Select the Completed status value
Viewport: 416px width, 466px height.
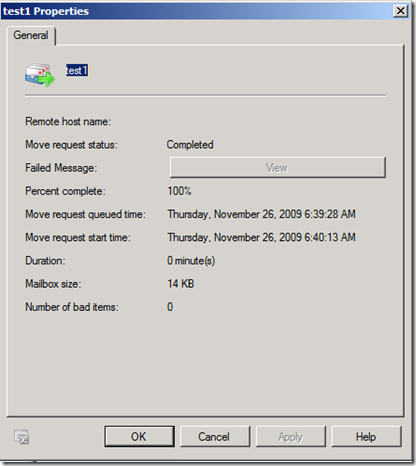[x=190, y=145]
